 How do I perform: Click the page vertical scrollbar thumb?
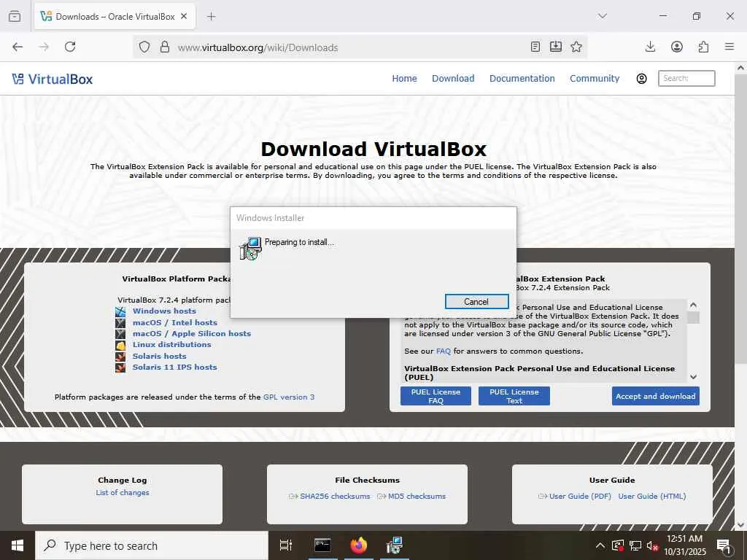741,219
